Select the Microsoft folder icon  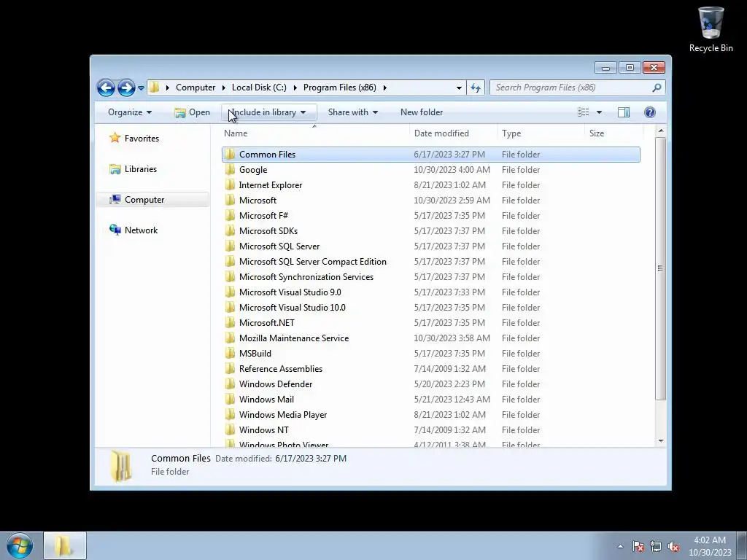(x=230, y=200)
